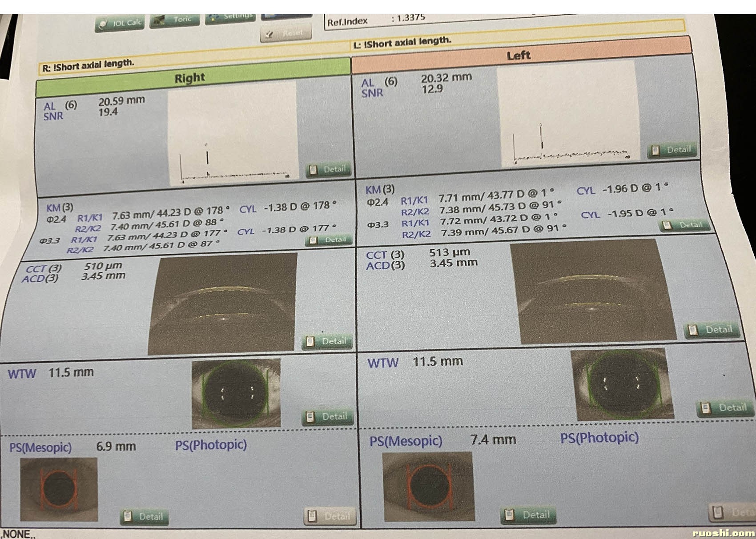
Task: Click the left eye WTW iris image
Action: tap(622, 384)
